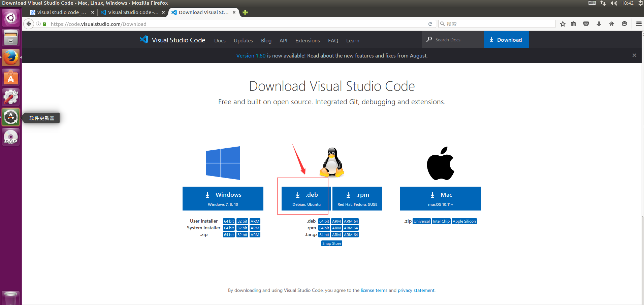Open the privacy statement link
Screen dimensions: 644x305
[x=416, y=290]
